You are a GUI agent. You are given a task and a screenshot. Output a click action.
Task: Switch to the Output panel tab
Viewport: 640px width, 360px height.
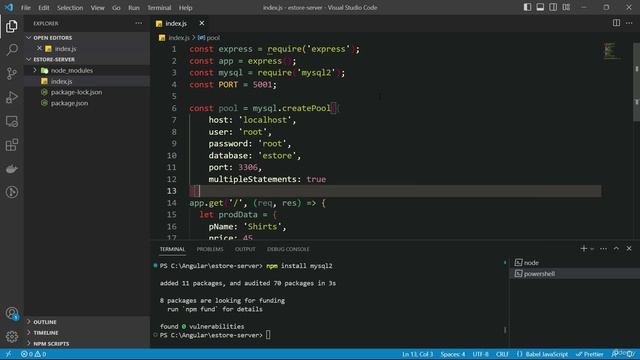245,249
